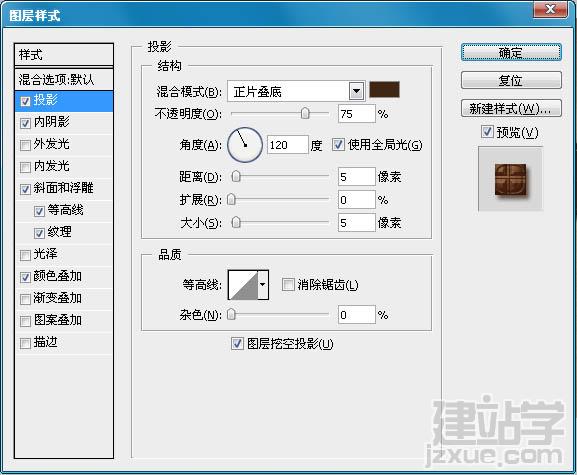Screen dimensions: 577x475
Task: Click the angle dial control
Action: tap(245, 145)
